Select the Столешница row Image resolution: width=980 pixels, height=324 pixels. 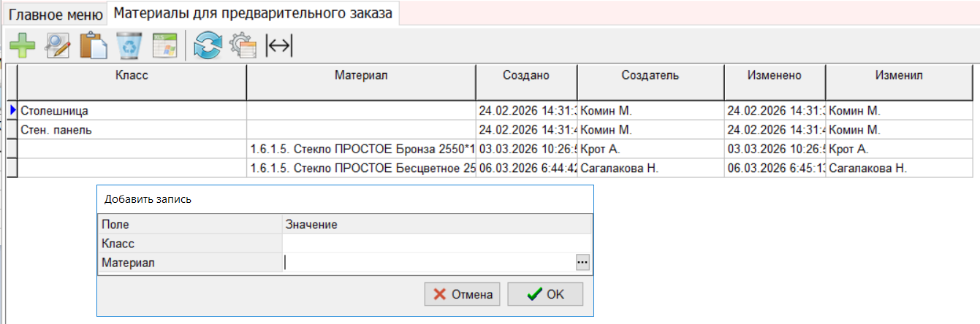[132, 111]
